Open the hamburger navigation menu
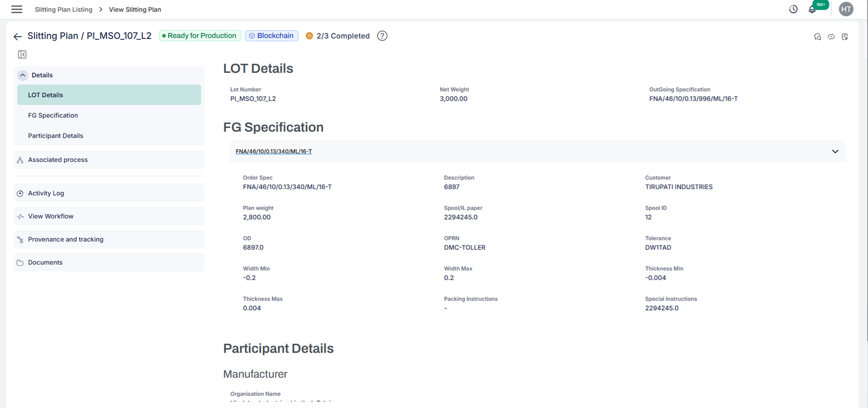Image resolution: width=868 pixels, height=408 pixels. click(17, 10)
